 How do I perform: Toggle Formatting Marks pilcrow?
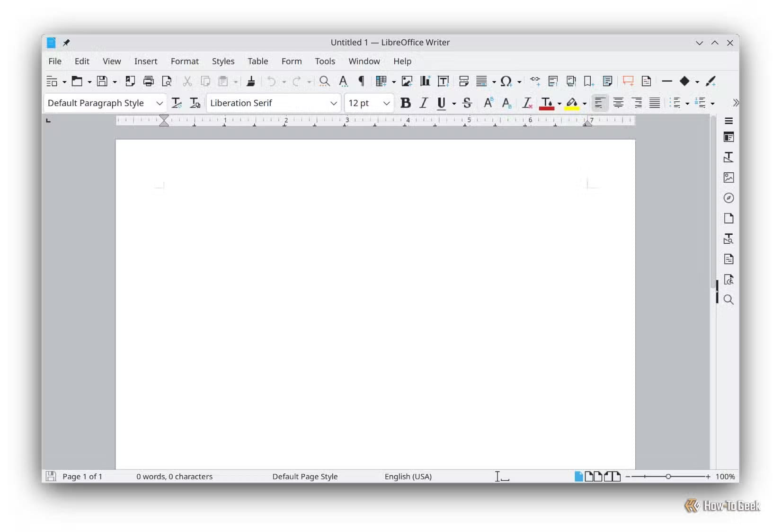(x=361, y=81)
